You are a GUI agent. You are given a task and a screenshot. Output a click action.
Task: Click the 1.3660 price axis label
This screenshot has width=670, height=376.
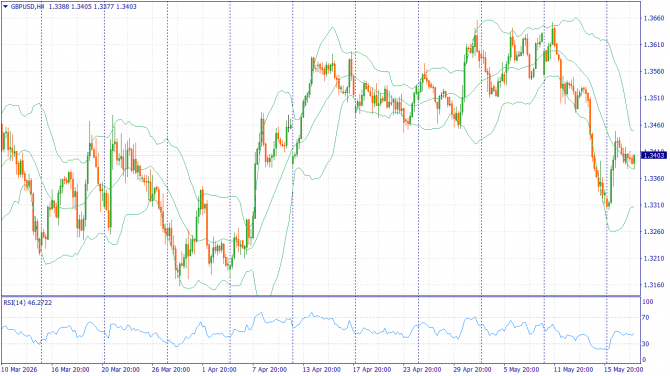pos(654,18)
